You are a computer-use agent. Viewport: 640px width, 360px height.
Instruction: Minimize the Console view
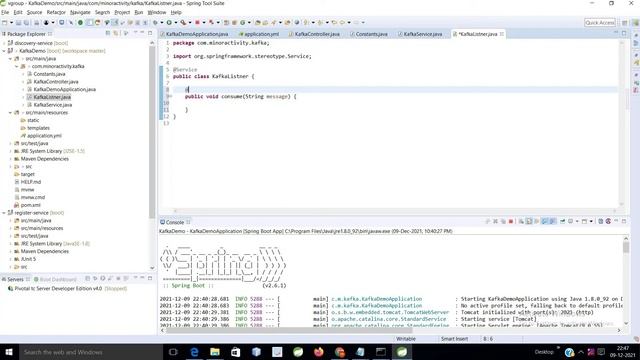[616, 221]
